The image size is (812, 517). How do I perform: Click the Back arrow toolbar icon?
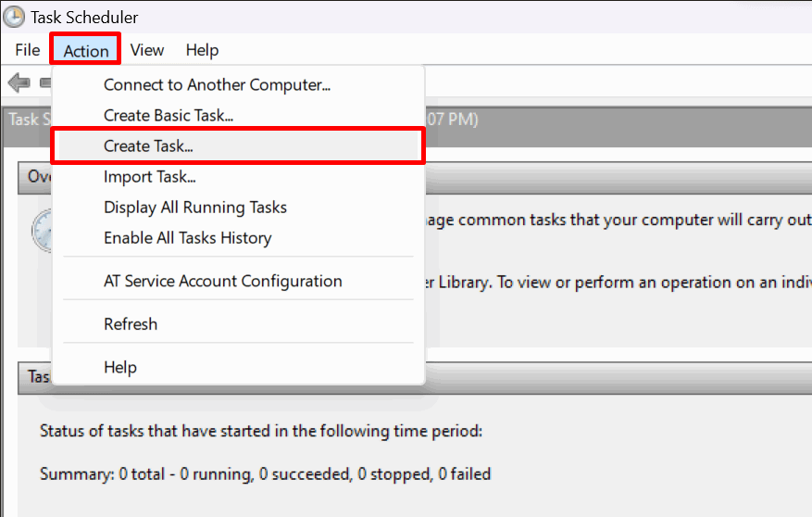pos(19,82)
